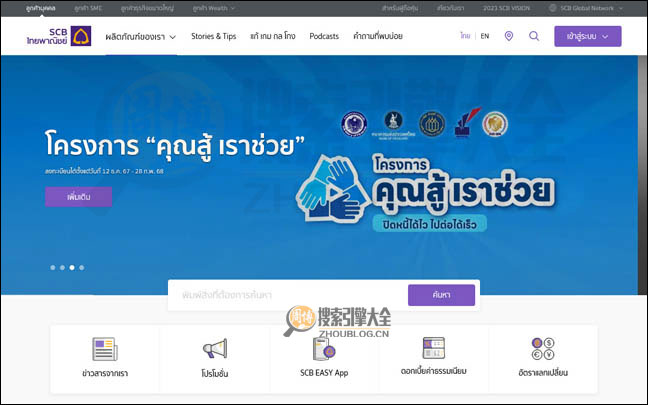This screenshot has width=648, height=405.
Task: Open the คำถามที่พบบ่อย FAQ menu
Action: point(378,36)
